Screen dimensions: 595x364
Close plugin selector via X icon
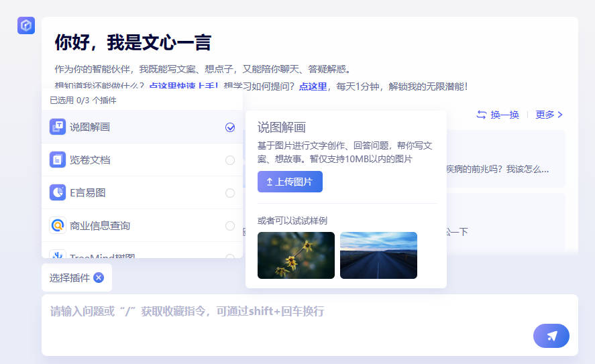[x=99, y=278]
